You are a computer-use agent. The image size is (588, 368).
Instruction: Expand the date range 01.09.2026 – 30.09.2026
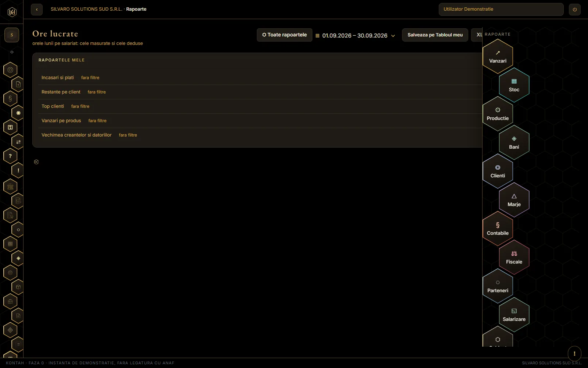[355, 35]
